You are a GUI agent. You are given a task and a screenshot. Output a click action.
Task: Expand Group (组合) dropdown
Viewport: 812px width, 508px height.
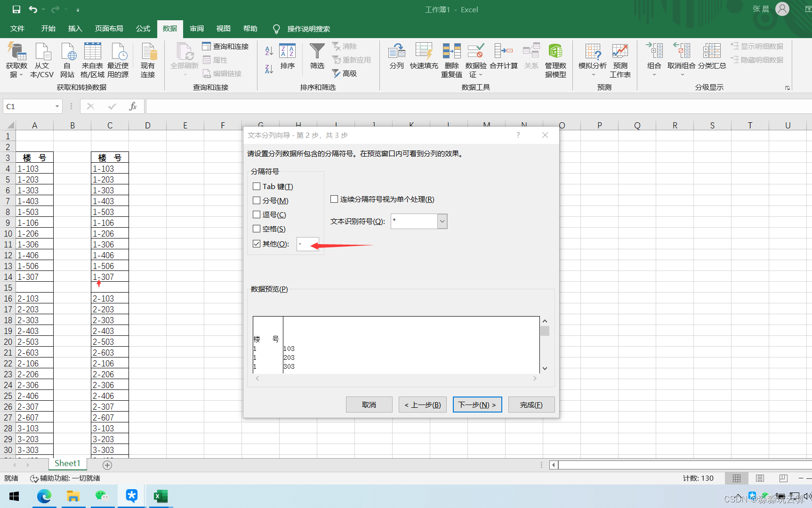[654, 75]
